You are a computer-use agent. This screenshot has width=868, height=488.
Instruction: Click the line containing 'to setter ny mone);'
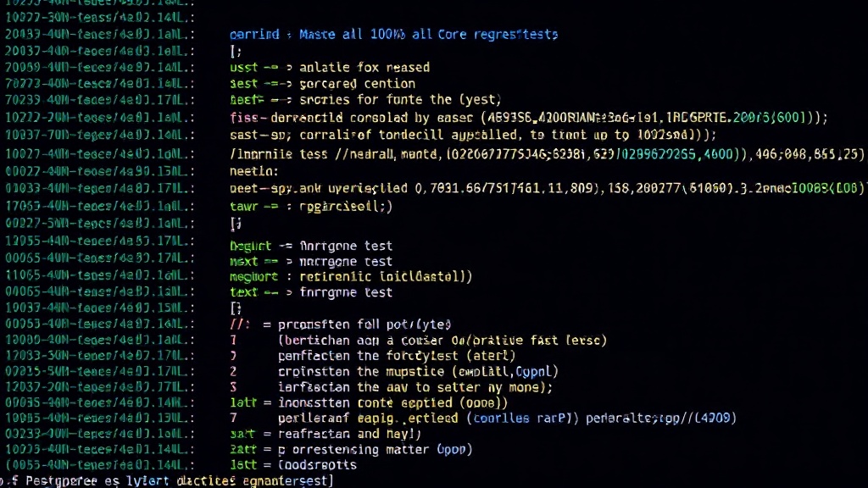391,387
